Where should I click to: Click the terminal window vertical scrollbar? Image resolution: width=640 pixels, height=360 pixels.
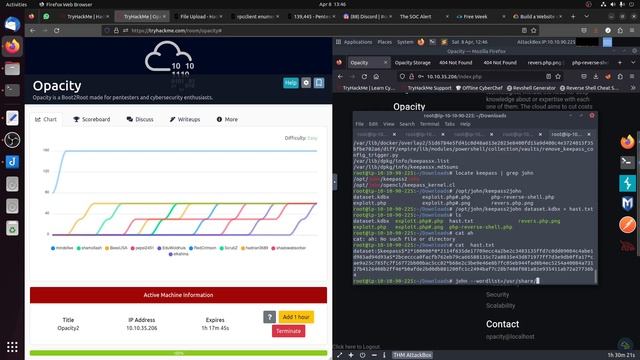(x=595, y=276)
